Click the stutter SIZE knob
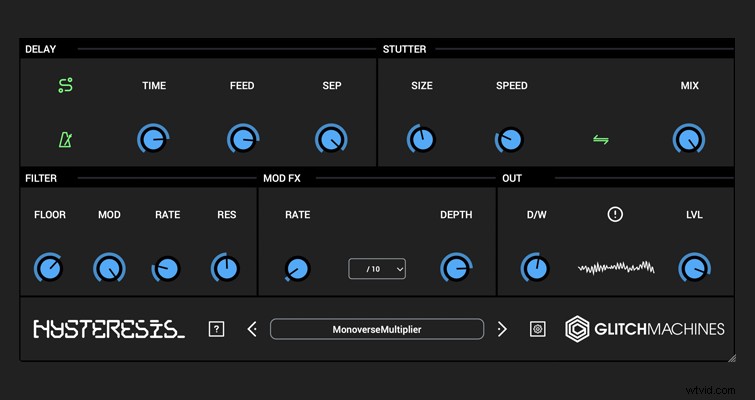The height and width of the screenshot is (400, 755). 421,140
